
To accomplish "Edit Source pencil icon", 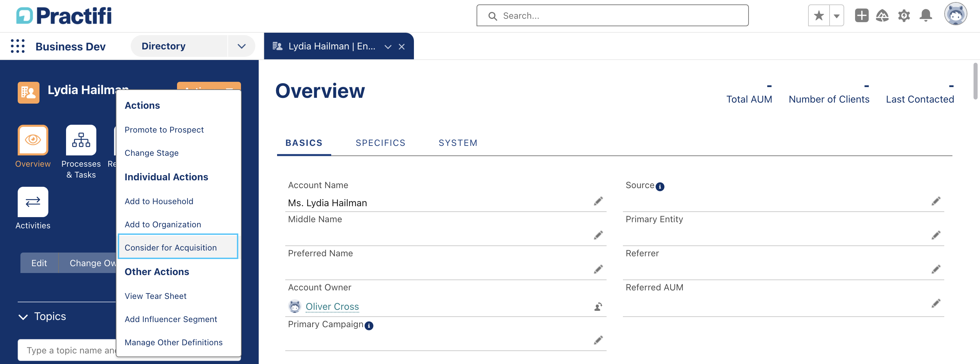I will click(x=935, y=201).
